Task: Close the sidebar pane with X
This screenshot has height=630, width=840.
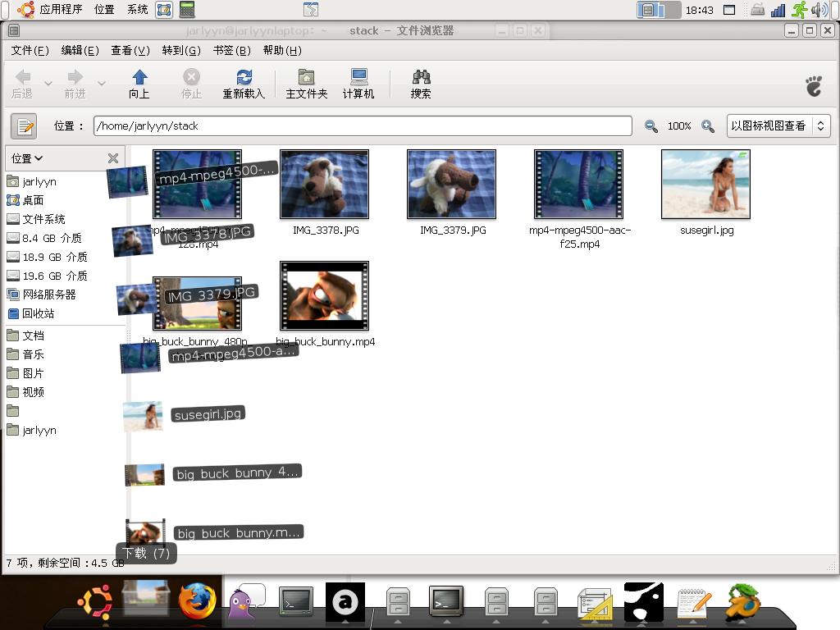Action: tap(113, 158)
